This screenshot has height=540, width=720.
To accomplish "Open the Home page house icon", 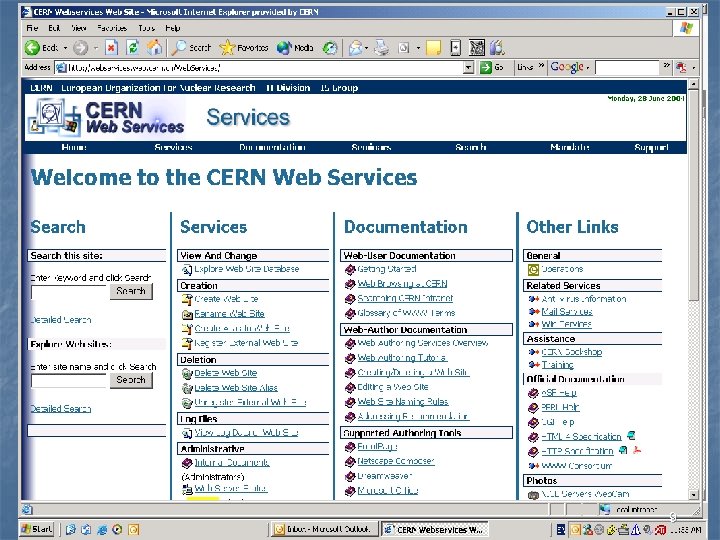I will (x=154, y=47).
